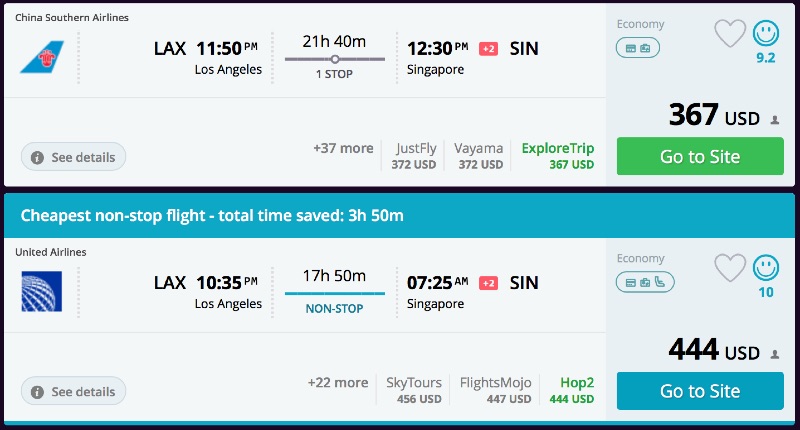Screen dimensions: 800x430
Task: Click fare amenities icons on 367 USD flight
Action: pos(638,47)
